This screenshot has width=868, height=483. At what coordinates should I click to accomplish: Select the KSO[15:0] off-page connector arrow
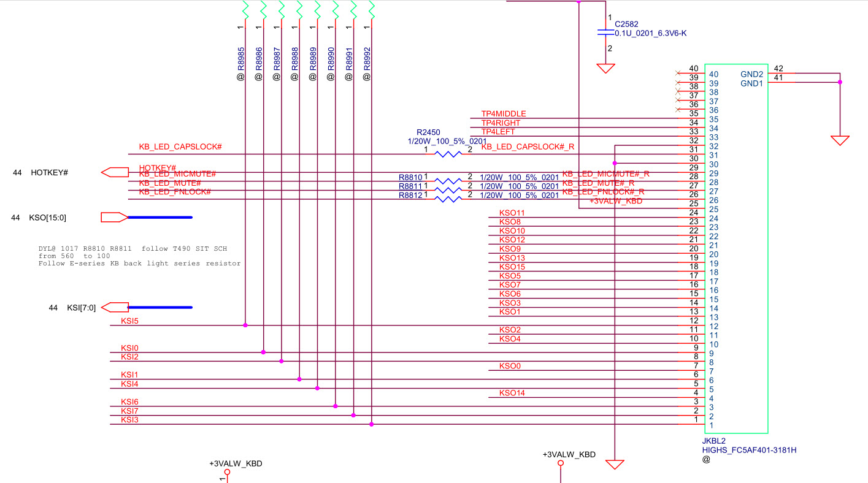click(x=114, y=217)
